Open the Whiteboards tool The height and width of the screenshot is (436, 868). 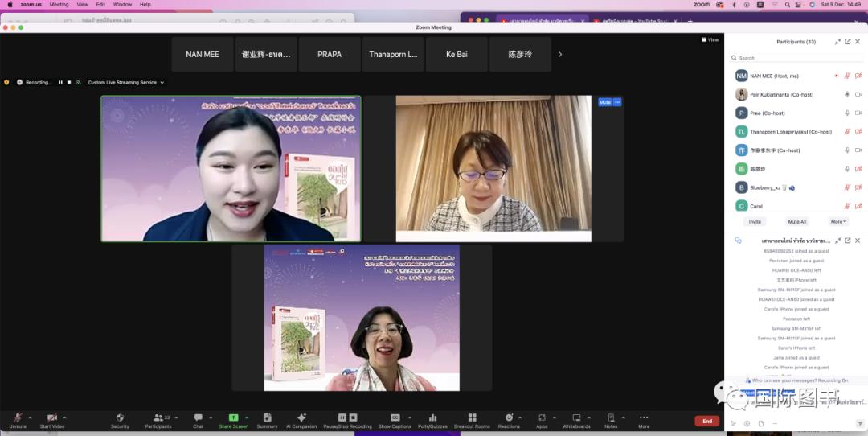[576, 417]
